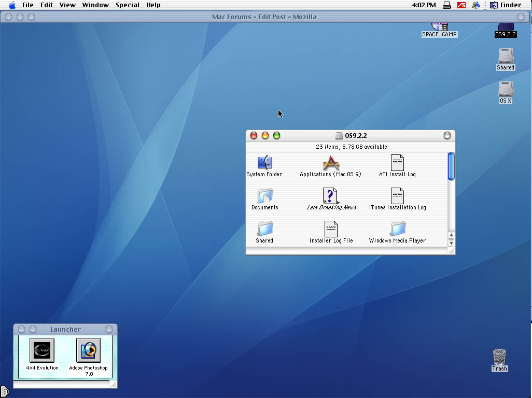Image resolution: width=532 pixels, height=398 pixels.
Task: Open the Special menu
Action: coord(127,5)
